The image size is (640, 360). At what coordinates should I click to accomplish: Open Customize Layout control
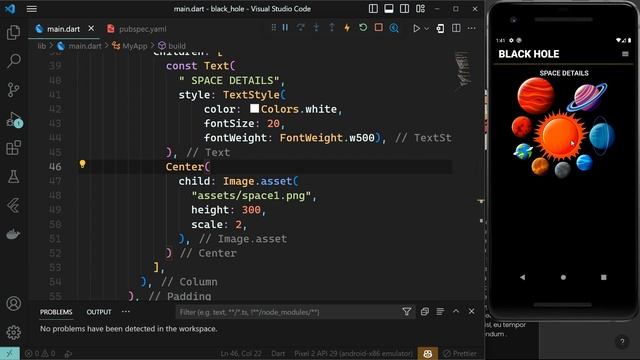pos(420,9)
